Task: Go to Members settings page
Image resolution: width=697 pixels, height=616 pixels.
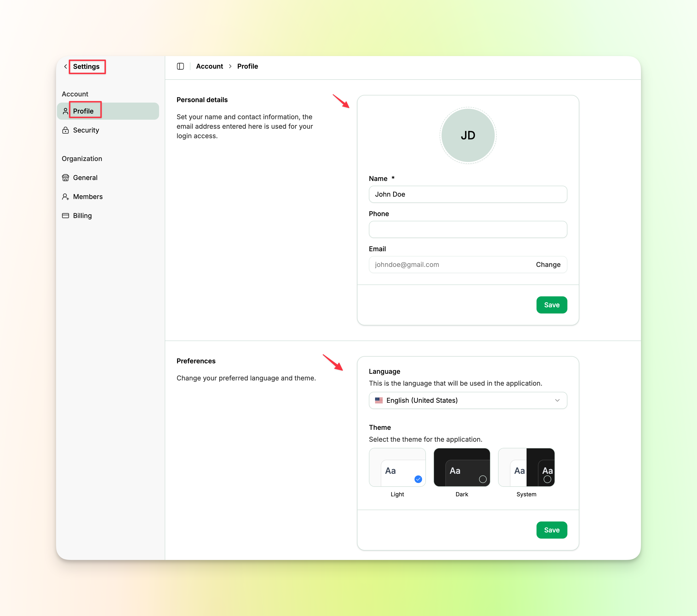Action: (x=88, y=197)
